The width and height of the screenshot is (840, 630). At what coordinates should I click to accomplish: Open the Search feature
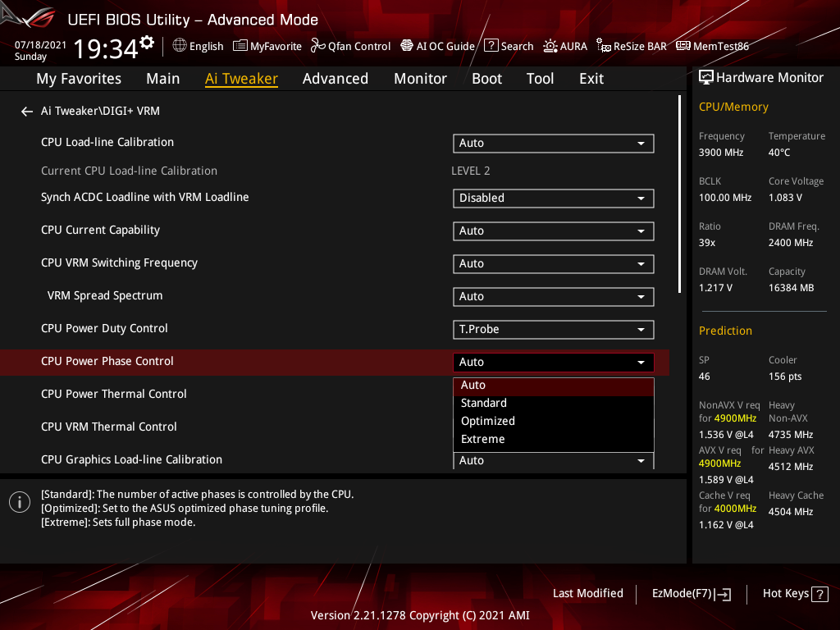(x=509, y=46)
